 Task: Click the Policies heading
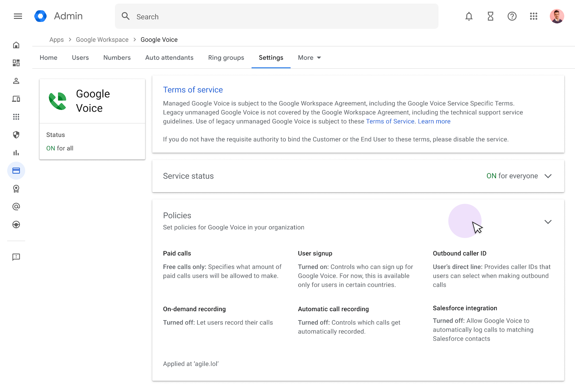(x=177, y=216)
